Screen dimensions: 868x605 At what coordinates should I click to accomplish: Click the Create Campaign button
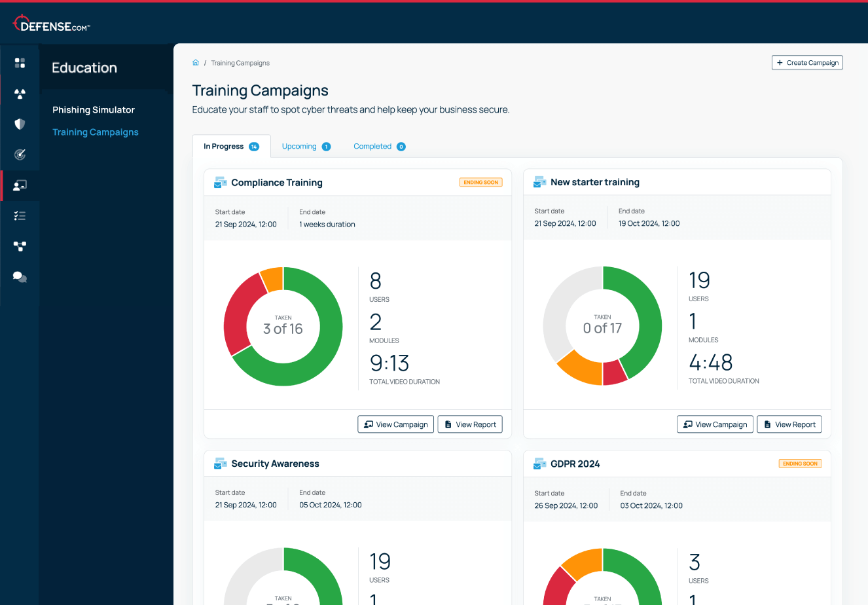(807, 63)
